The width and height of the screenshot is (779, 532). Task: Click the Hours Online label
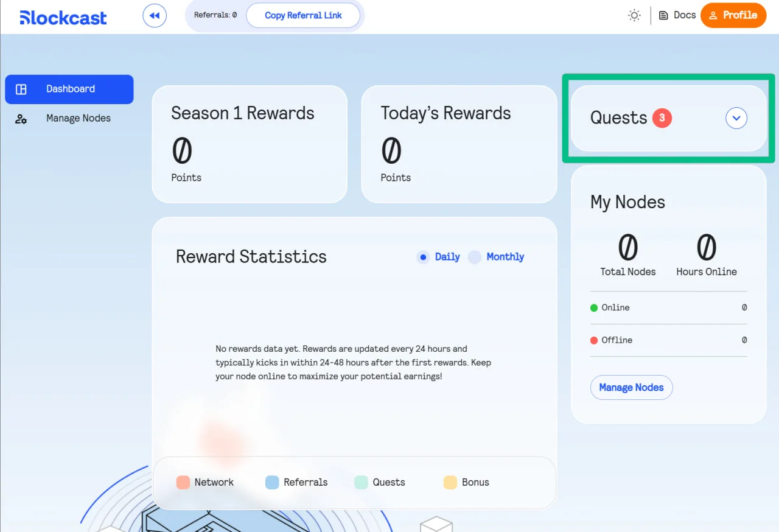tap(707, 272)
